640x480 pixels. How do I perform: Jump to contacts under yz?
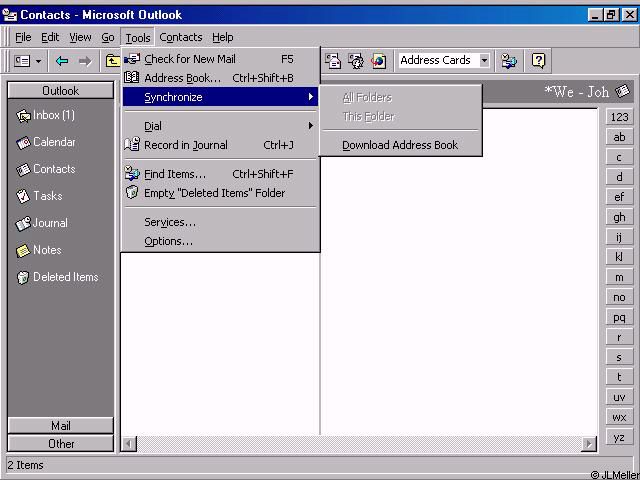pyautogui.click(x=619, y=437)
